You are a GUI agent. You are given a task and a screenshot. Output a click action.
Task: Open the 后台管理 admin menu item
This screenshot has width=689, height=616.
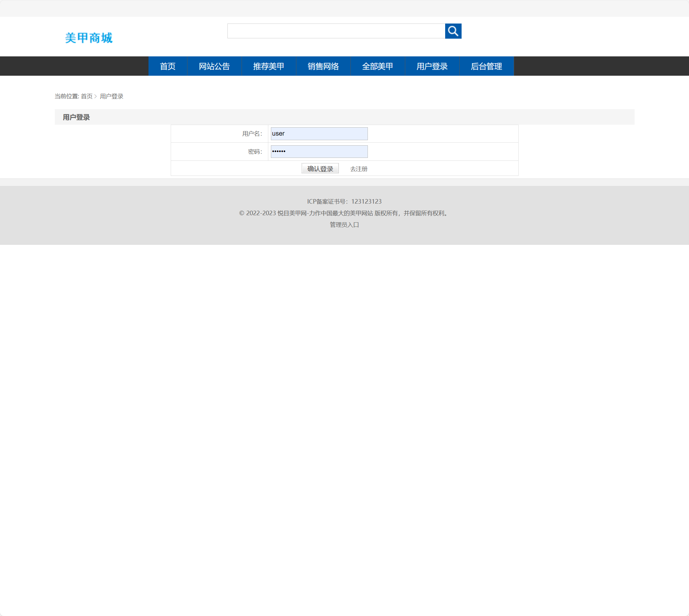pos(487,66)
